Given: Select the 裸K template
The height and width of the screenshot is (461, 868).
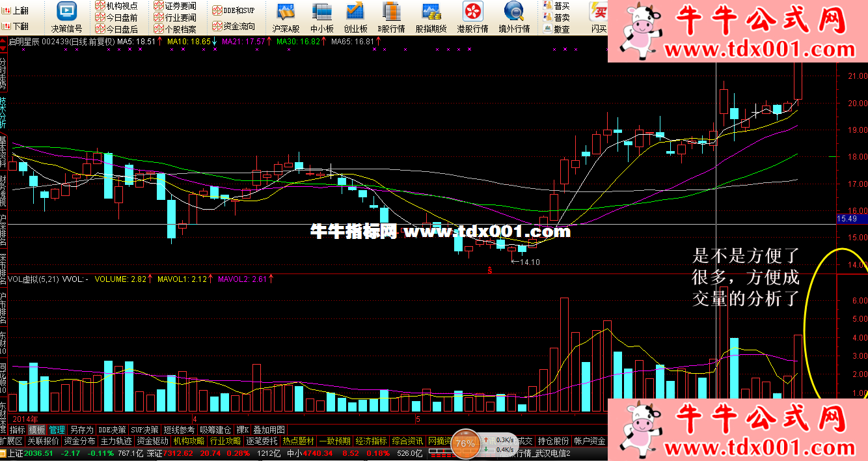Looking at the screenshot, I should tap(243, 430).
